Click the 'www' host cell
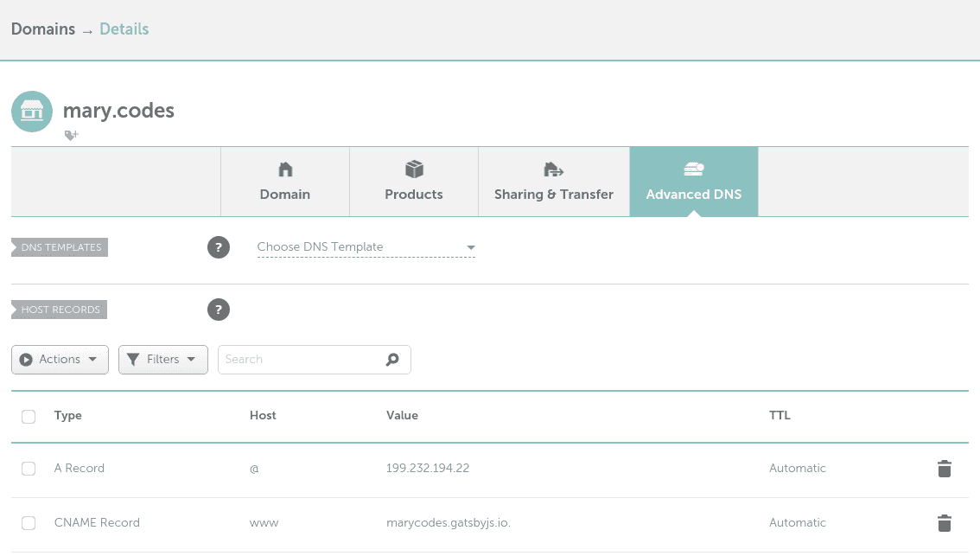Viewport: 980px width, 556px height. 264,523
